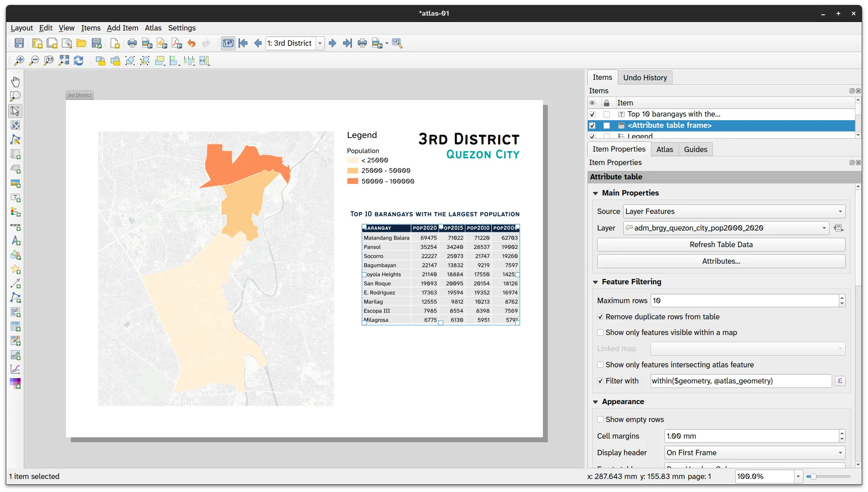Collapse the Feature Filtering section
The width and height of the screenshot is (868, 492).
(x=595, y=282)
